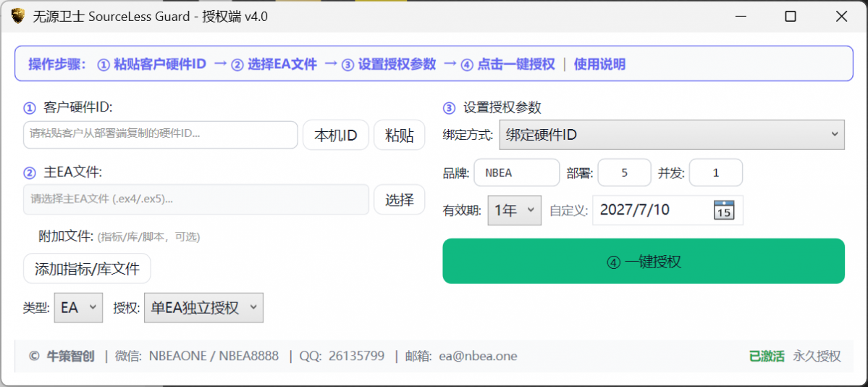
Task: Click the email ea@nbea.one
Action: coord(479,356)
